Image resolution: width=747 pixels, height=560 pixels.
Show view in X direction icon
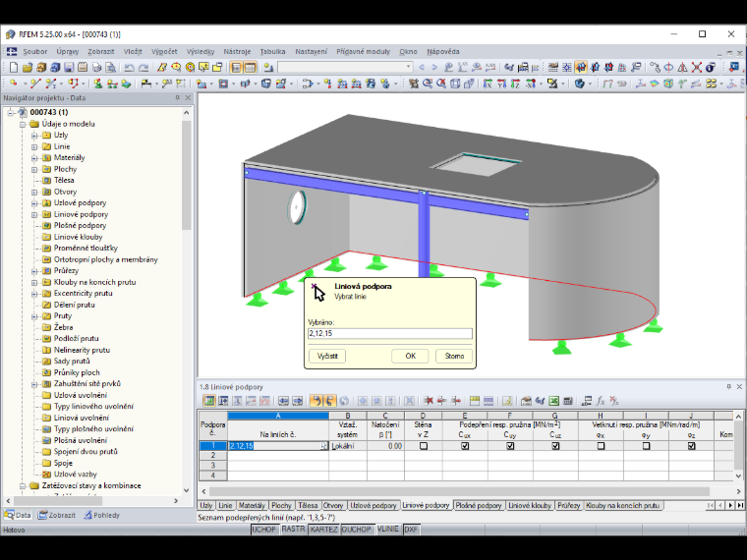(488, 84)
